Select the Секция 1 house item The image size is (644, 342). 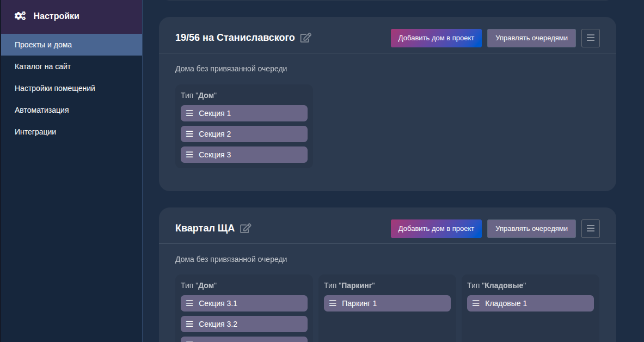[x=244, y=113]
